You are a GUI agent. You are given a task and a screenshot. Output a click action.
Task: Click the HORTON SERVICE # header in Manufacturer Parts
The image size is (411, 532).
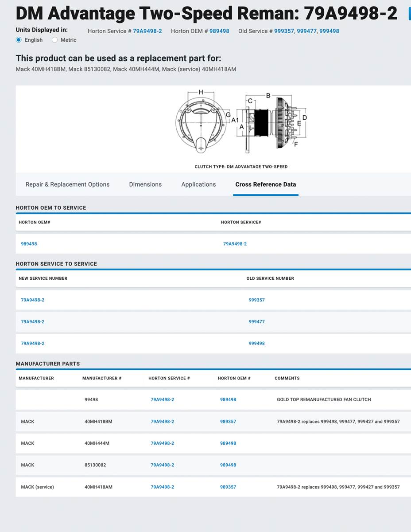pos(169,378)
